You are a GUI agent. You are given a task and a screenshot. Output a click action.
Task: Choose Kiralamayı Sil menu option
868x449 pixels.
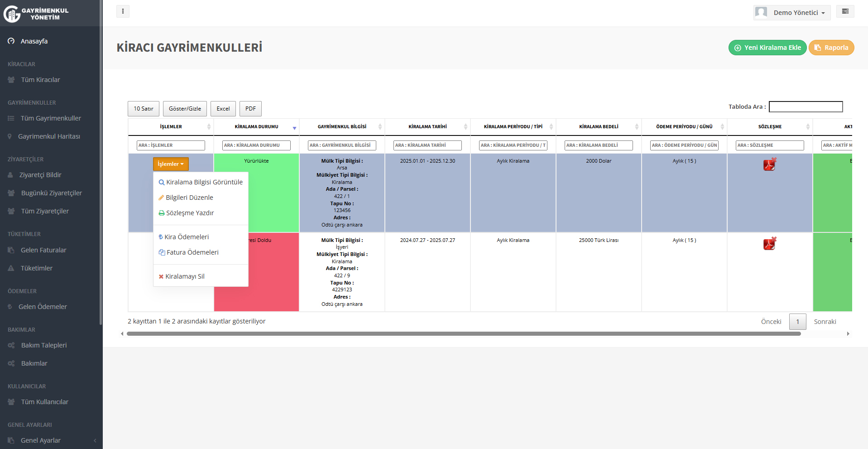click(x=185, y=276)
